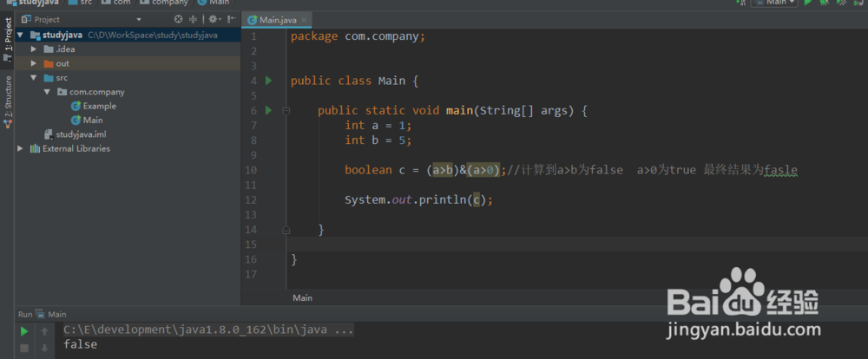
Task: Hide the Project tool window
Action: coord(232,19)
